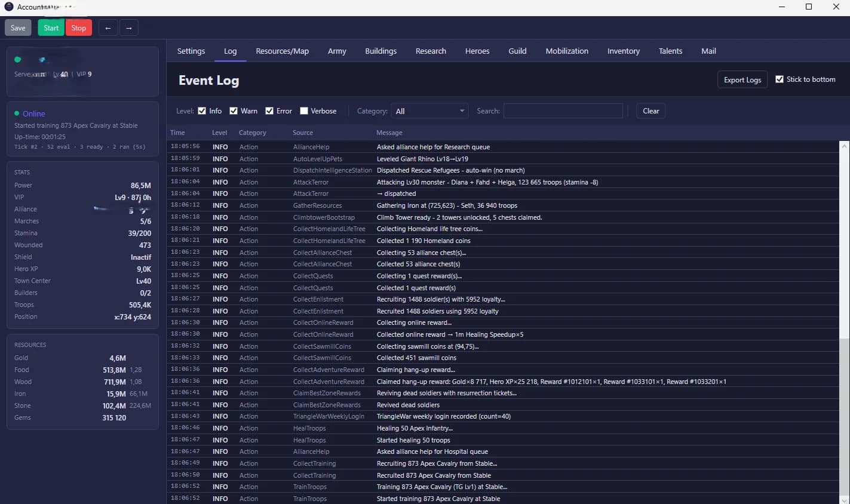Screen dimensions: 850x504
Task: Click the Save button
Action: [x=18, y=28]
